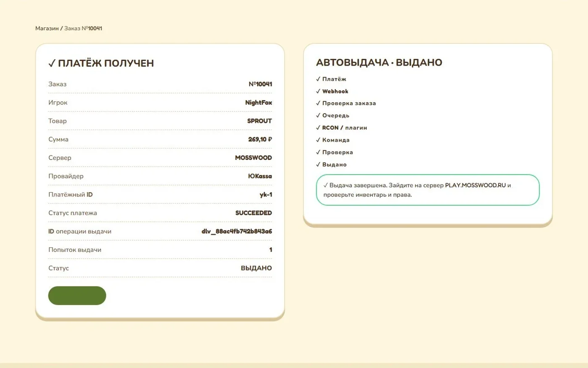Click the checkmark next to Проверка заказа

point(318,103)
